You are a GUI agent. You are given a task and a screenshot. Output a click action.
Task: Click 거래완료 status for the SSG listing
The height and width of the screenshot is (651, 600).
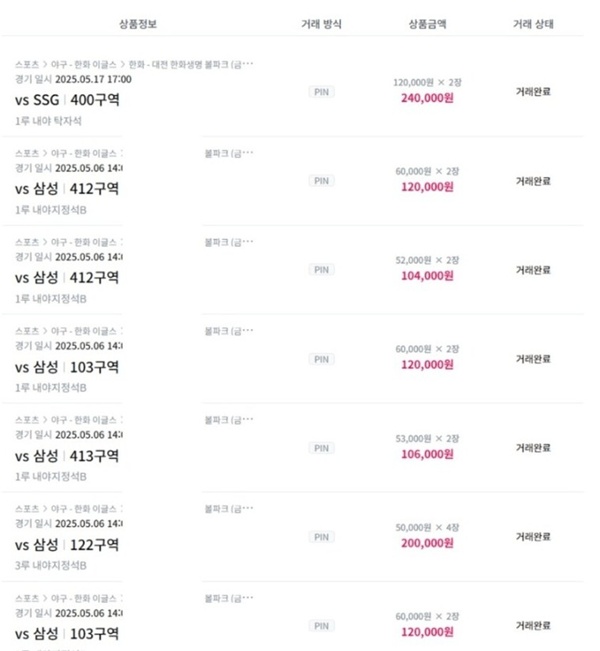tap(533, 92)
